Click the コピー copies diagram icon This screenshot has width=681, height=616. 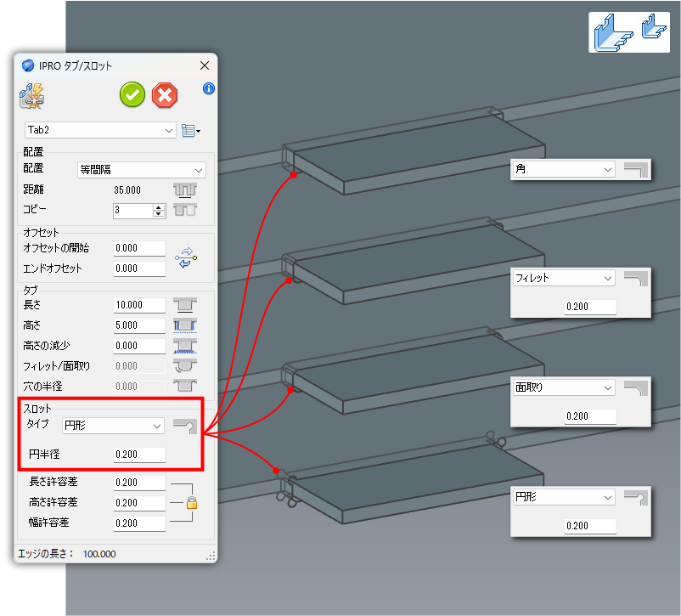click(185, 211)
